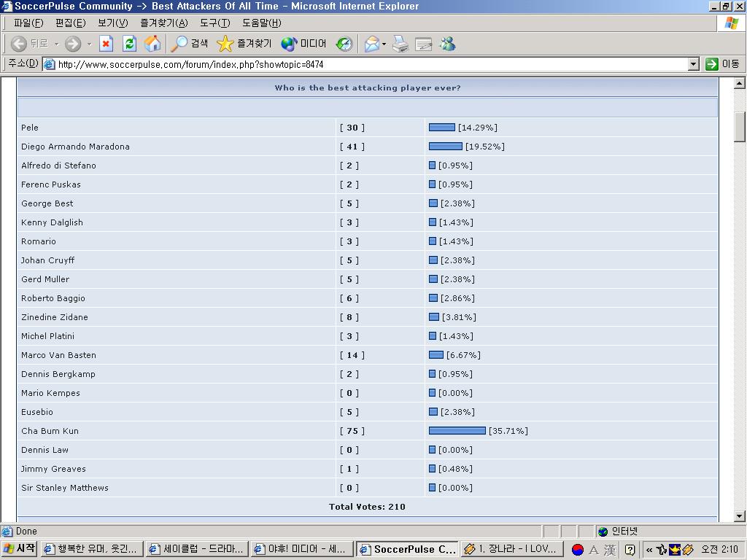The image size is (747, 560).
Task: Open the Media (미디어) toolbar button
Action: click(304, 44)
